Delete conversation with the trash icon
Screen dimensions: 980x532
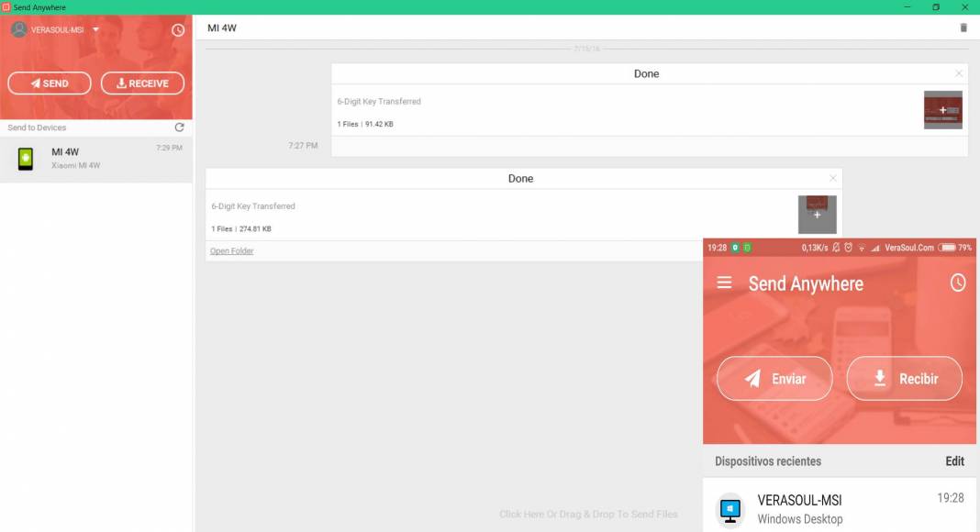coord(963,28)
